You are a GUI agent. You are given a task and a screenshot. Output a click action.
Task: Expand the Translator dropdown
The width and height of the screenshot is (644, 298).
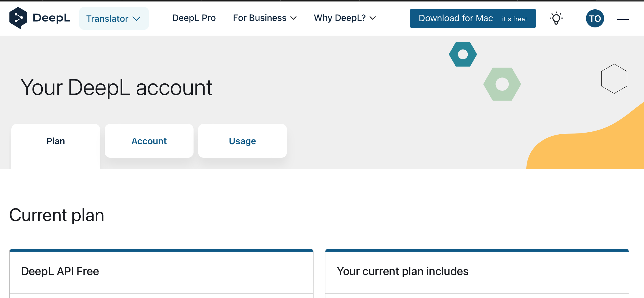tap(114, 18)
